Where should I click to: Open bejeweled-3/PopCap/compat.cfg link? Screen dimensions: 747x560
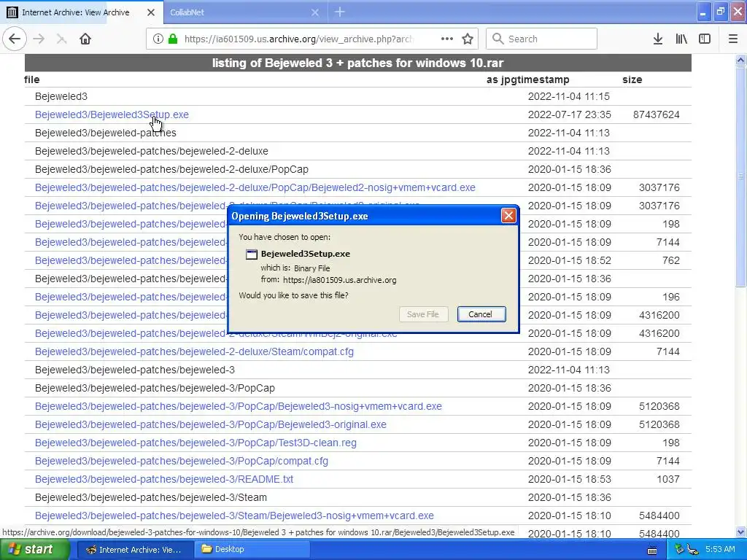182,461
